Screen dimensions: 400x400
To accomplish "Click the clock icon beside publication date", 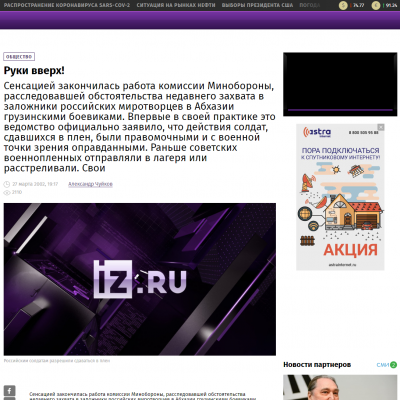I will click(7, 184).
